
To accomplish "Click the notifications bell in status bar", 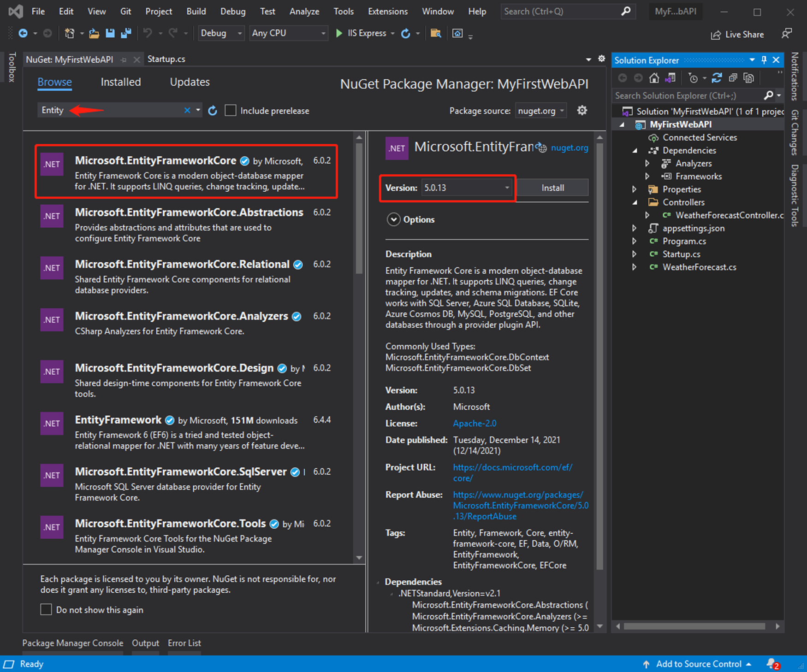I will point(773,664).
